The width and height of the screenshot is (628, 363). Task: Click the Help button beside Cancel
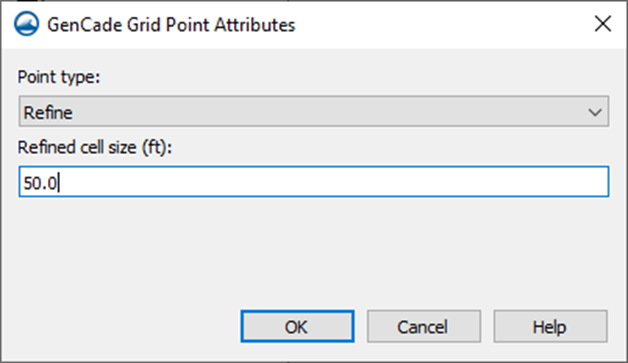click(550, 326)
